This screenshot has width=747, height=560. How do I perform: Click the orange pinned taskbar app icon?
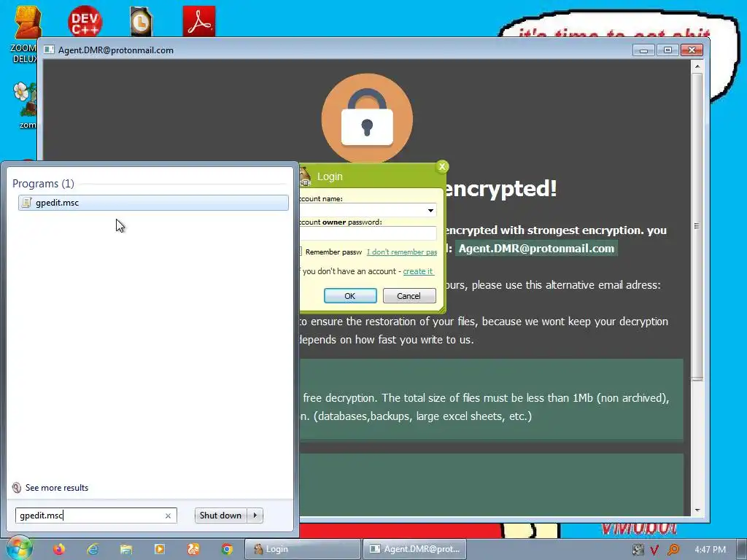193,549
